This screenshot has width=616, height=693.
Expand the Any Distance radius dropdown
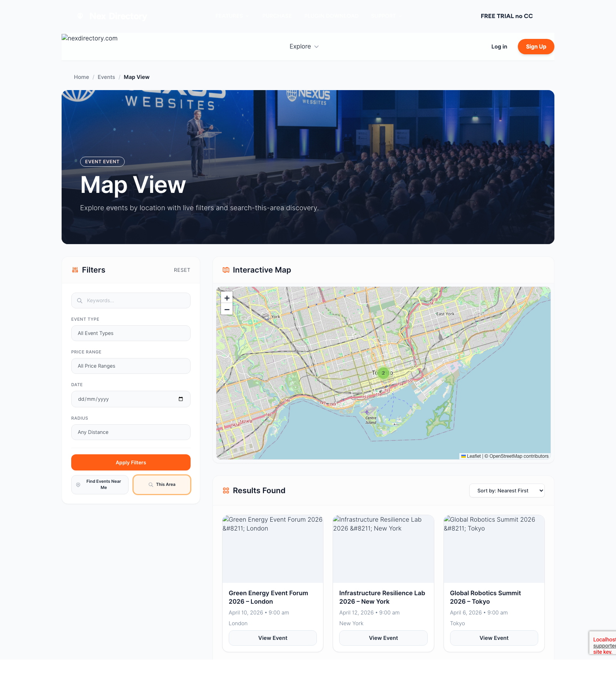point(131,432)
